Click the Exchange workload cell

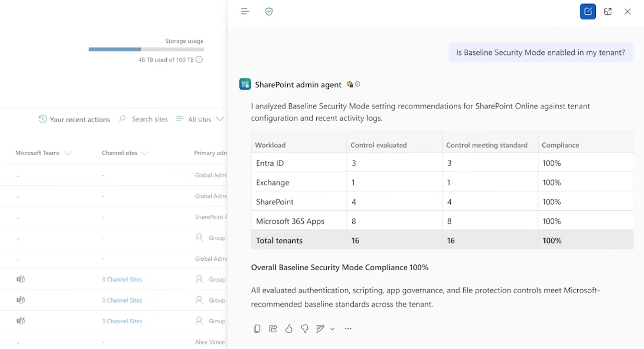(x=299, y=182)
